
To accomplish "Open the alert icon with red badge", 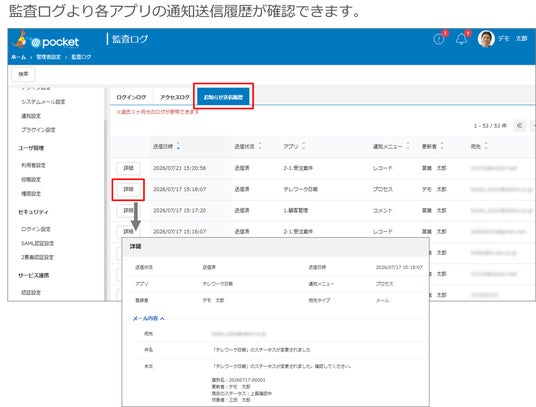I will [x=439, y=39].
